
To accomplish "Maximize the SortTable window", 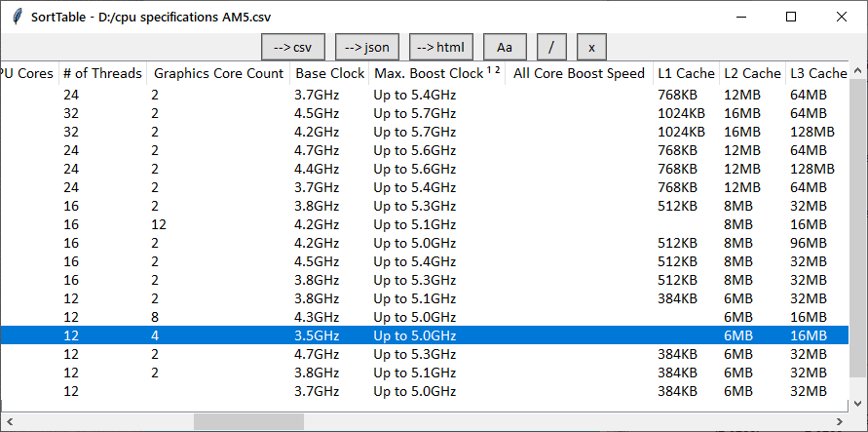I will pyautogui.click(x=791, y=17).
